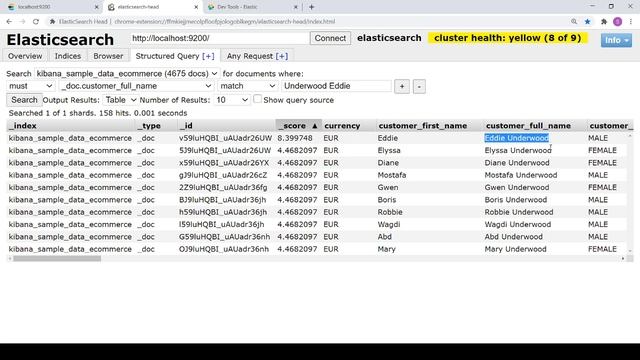Viewport: 640px width, 360px height.
Task: Open the Info dropdown button
Action: [616, 40]
